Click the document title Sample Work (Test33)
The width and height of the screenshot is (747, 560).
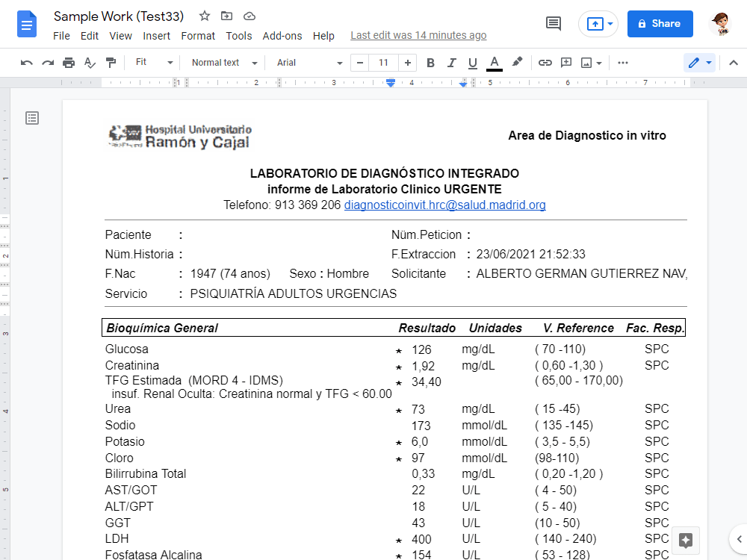pyautogui.click(x=119, y=16)
